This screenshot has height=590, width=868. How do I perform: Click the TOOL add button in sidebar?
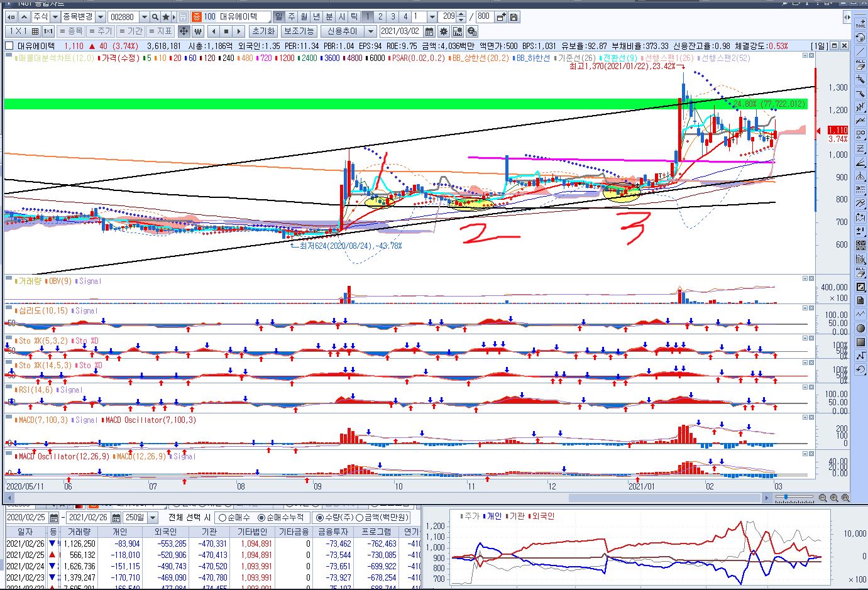[x=860, y=23]
